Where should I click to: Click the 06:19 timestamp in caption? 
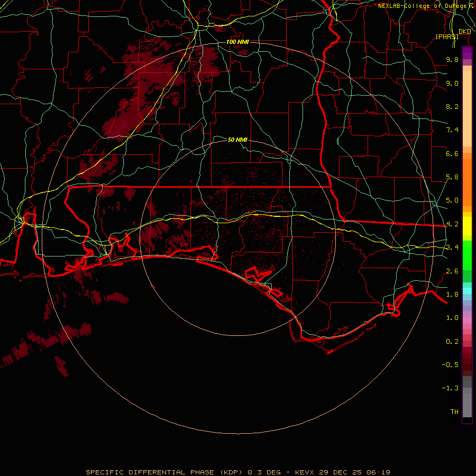coord(379,472)
